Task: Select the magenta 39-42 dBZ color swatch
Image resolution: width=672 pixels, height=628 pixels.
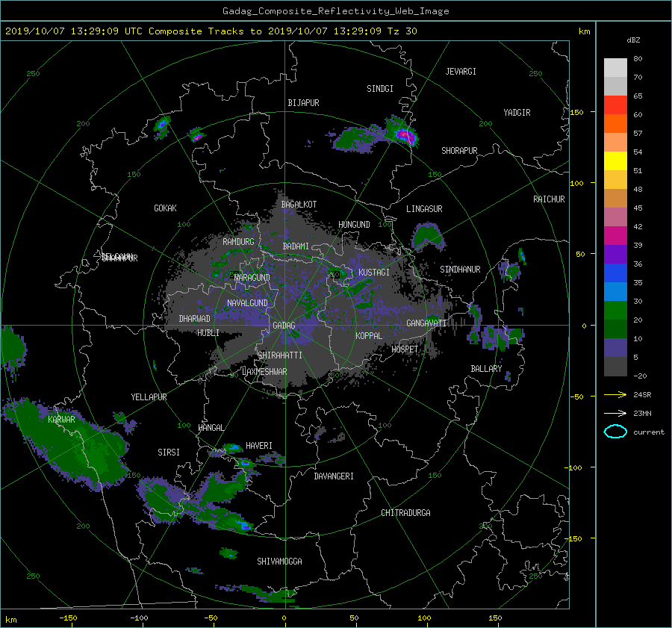Action: (x=615, y=236)
